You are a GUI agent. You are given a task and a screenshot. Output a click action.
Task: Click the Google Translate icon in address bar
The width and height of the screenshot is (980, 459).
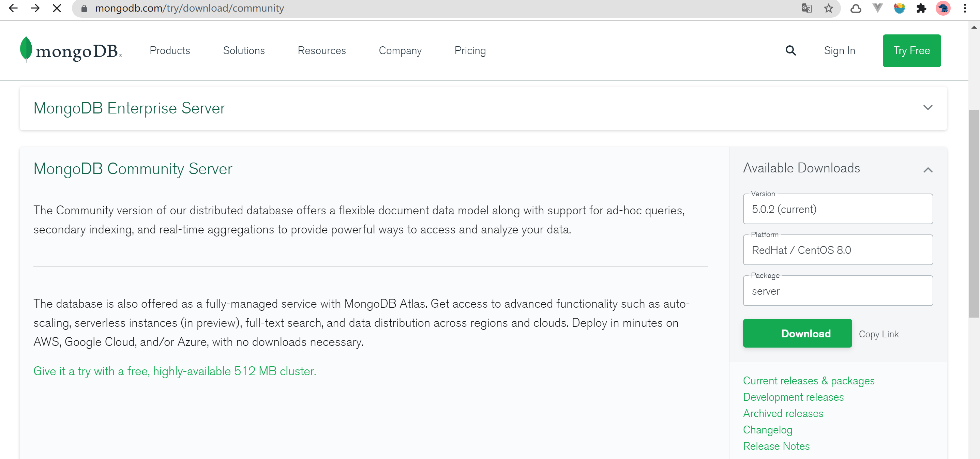coord(807,9)
